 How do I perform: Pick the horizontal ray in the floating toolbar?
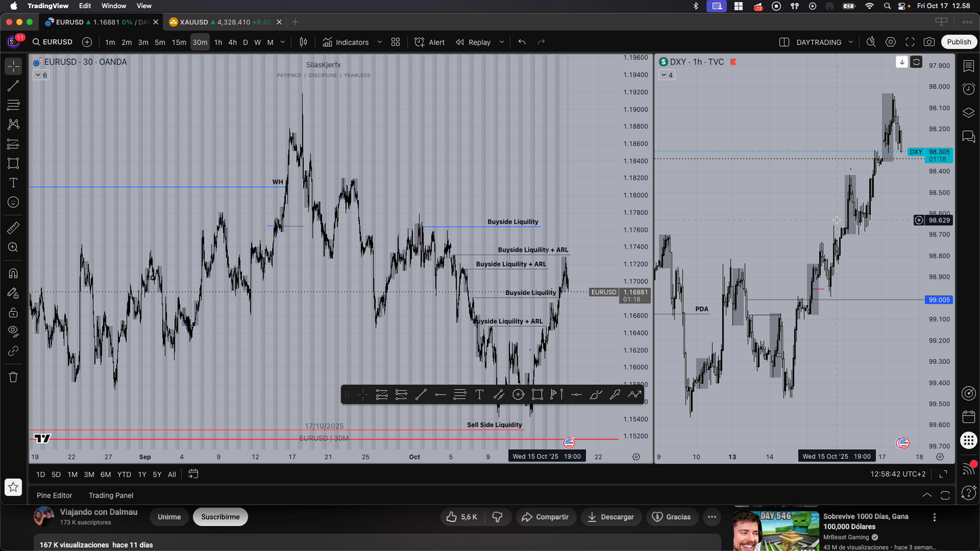(x=440, y=394)
